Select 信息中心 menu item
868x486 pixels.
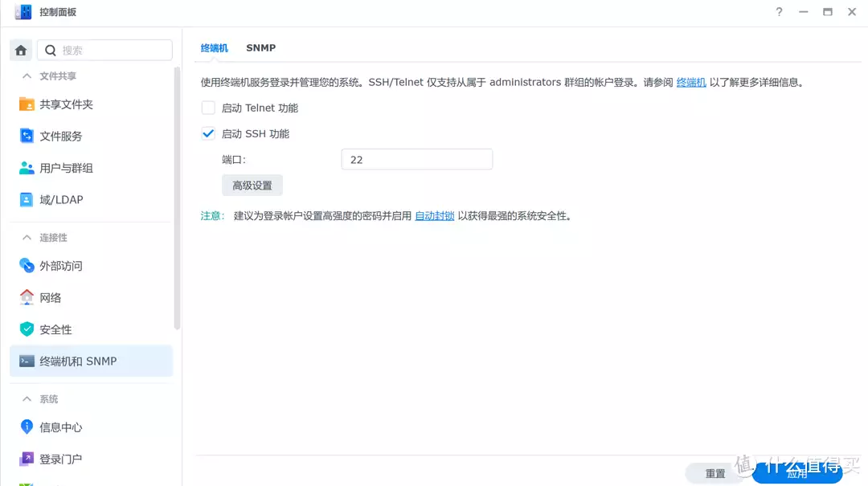(92, 427)
